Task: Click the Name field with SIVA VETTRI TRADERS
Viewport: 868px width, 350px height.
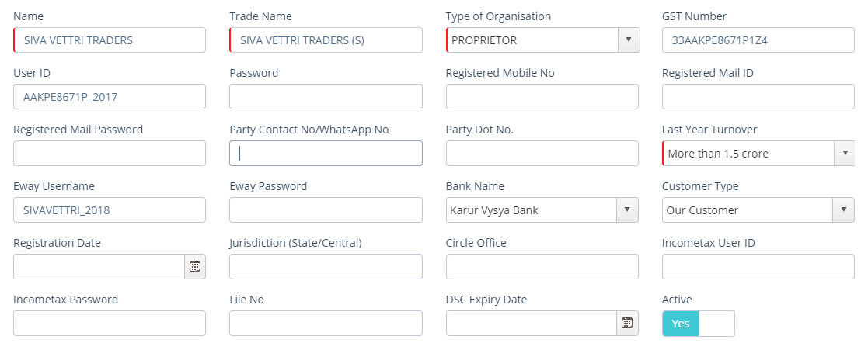Action: tap(110, 40)
